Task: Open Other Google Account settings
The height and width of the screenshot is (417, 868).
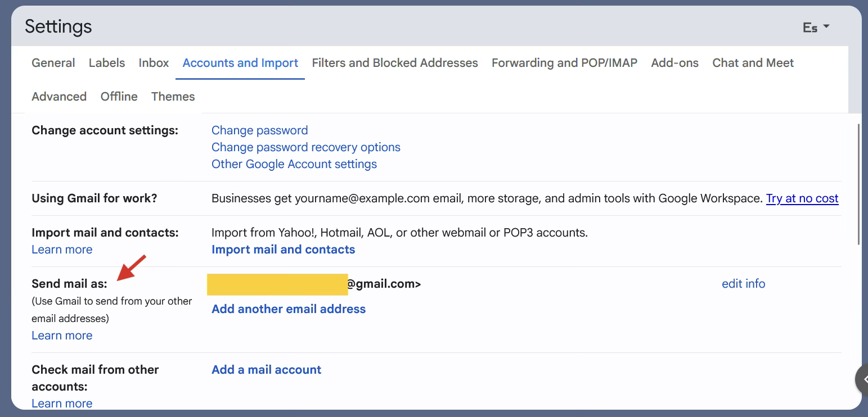Action: 294,164
